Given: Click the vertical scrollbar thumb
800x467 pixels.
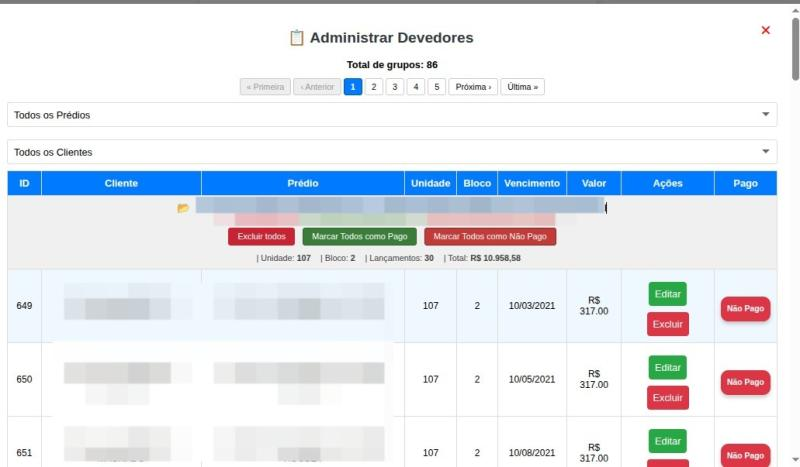Looking at the screenshot, I should pyautogui.click(x=795, y=49).
